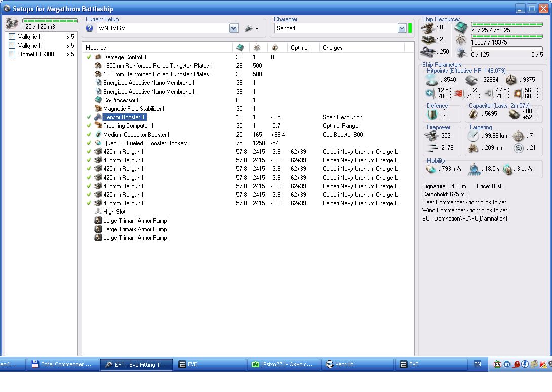Click the help question mark icon
552x392 pixels.
90,28
